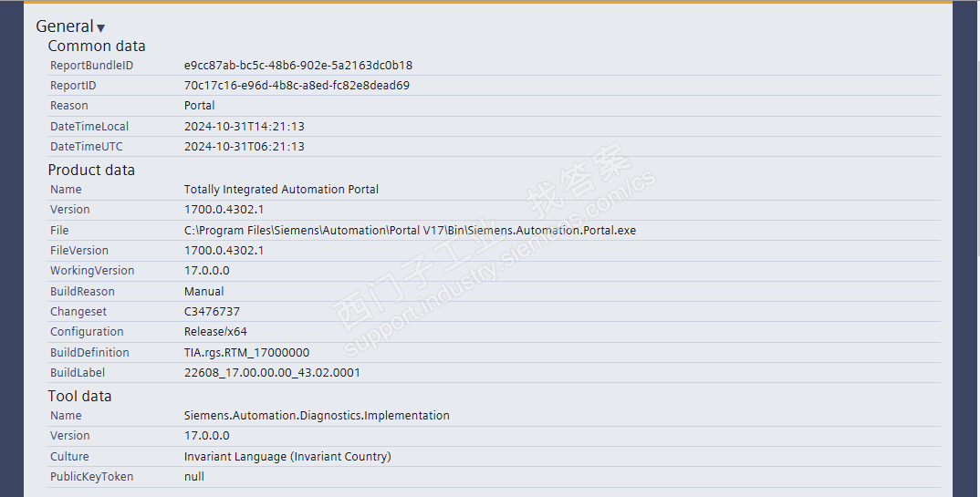Select the Reason value Portal

click(x=199, y=106)
